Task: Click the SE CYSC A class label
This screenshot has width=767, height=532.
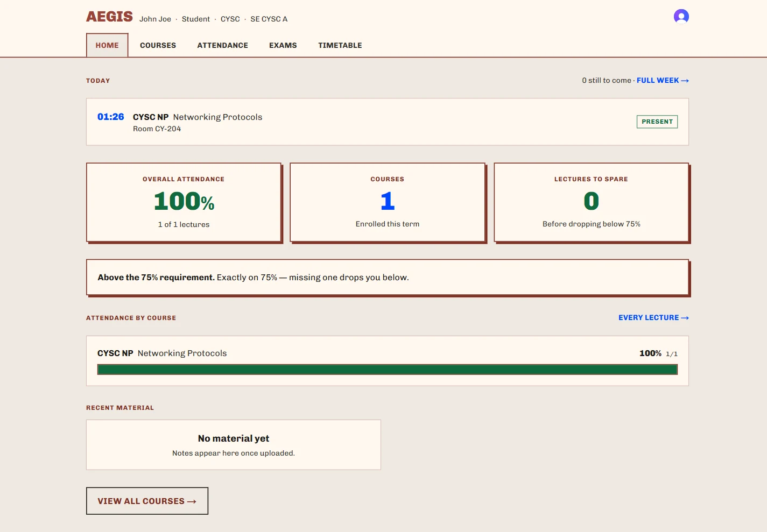Action: [269, 19]
